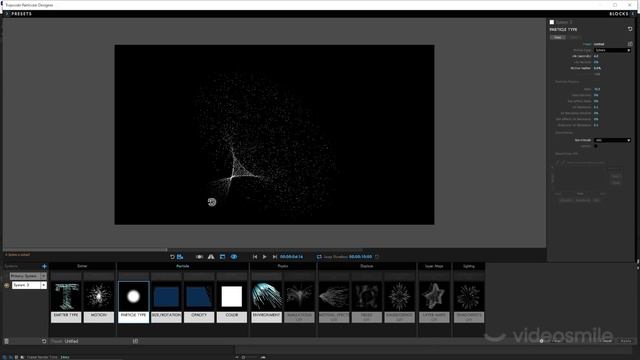The width and height of the screenshot is (640, 360).
Task: Click the perspective grid icon in toolbar
Action: pyautogui.click(x=211, y=257)
